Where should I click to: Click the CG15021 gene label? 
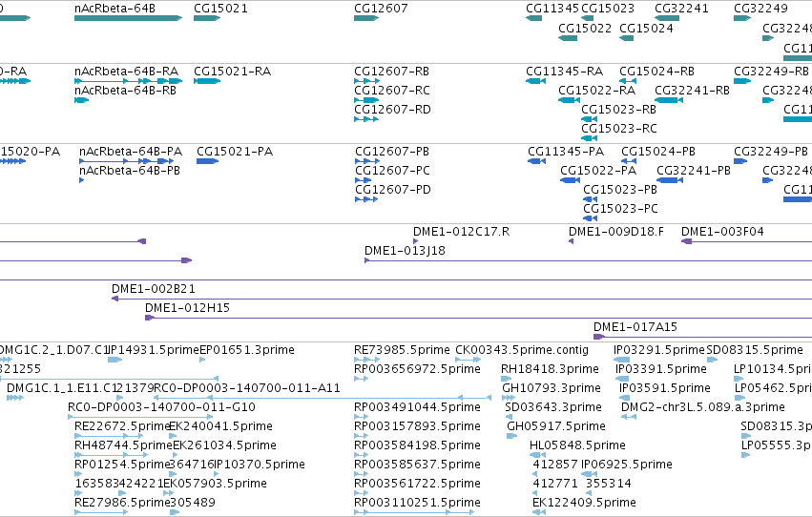click(220, 9)
